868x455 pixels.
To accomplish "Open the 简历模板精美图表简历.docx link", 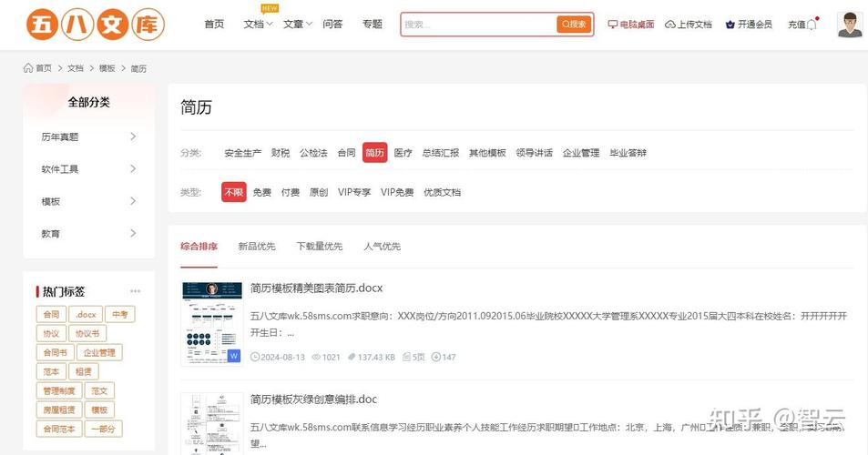I will coord(316,288).
